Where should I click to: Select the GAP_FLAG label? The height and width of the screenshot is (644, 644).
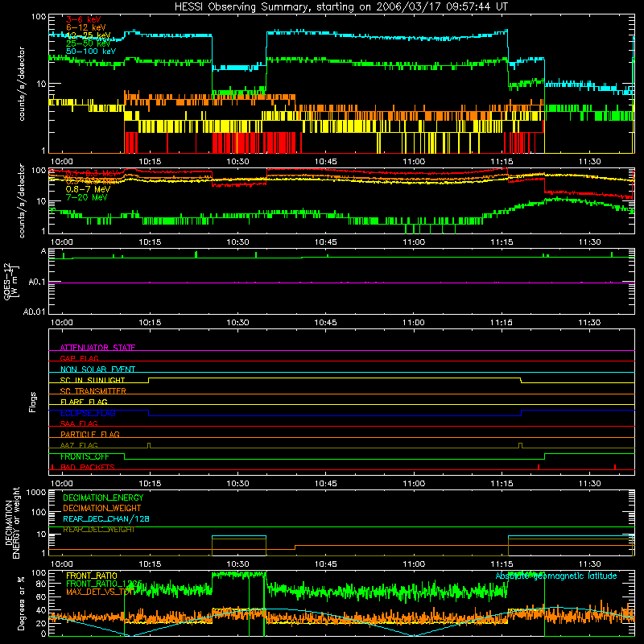click(x=79, y=358)
